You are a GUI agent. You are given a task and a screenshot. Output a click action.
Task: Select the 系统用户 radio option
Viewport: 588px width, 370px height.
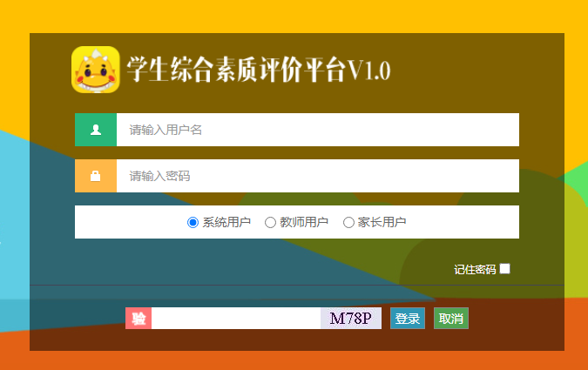click(x=193, y=222)
